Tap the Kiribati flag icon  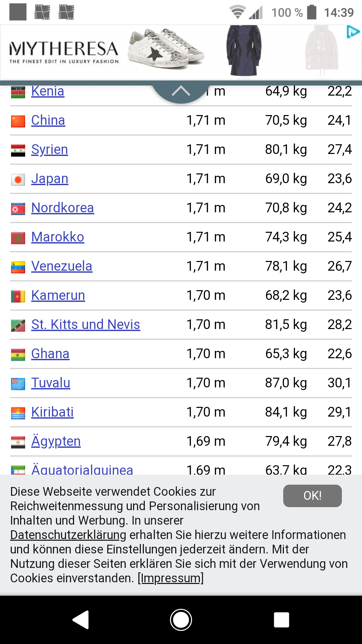coord(18,413)
